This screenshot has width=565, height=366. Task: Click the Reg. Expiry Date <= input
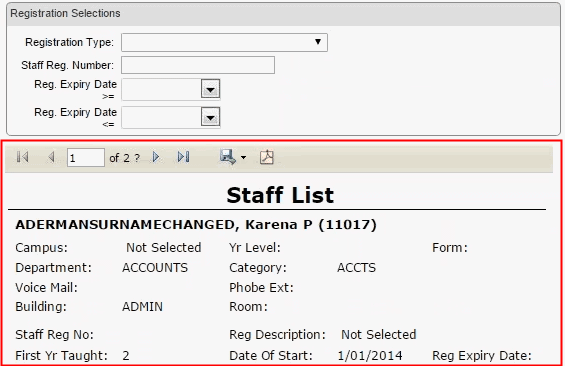pos(161,117)
